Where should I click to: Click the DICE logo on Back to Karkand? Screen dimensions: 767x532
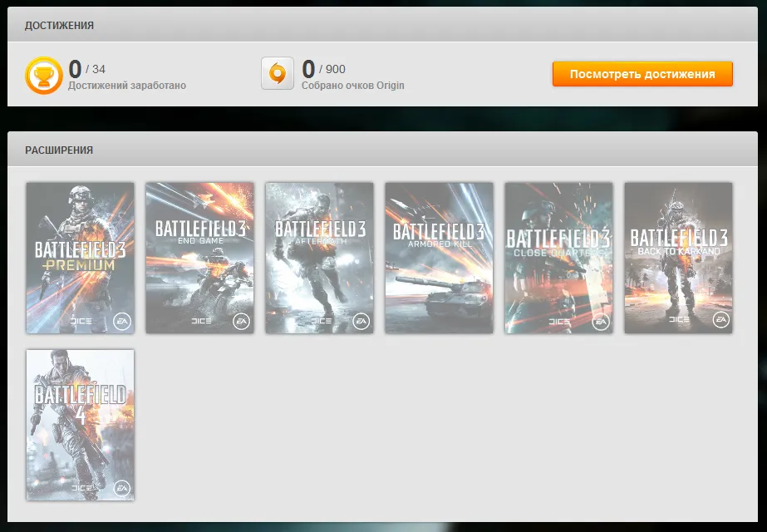click(679, 321)
